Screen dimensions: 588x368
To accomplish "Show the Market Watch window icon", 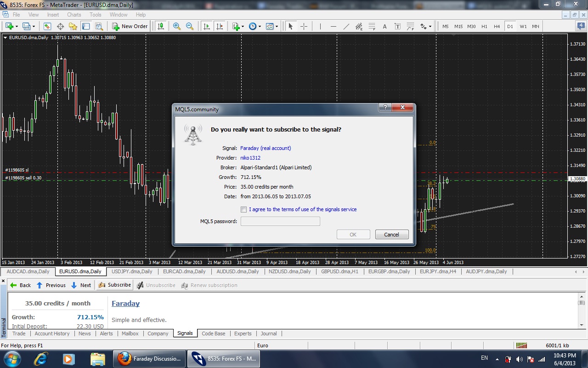I will point(47,26).
